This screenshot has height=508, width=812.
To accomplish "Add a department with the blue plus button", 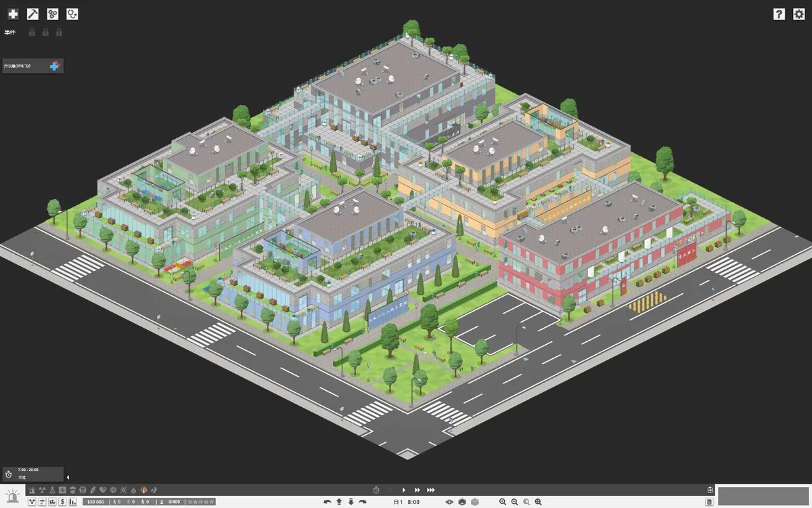I will pos(54,66).
